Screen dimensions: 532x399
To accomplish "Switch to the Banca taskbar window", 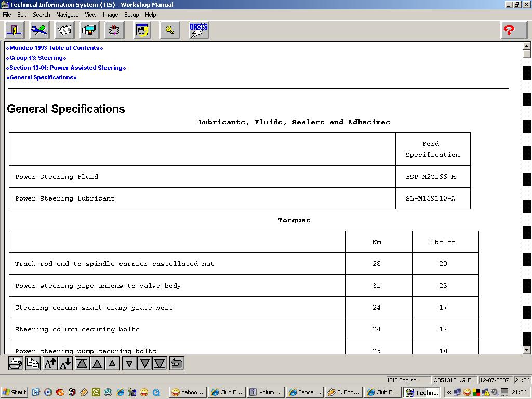I will [304, 392].
